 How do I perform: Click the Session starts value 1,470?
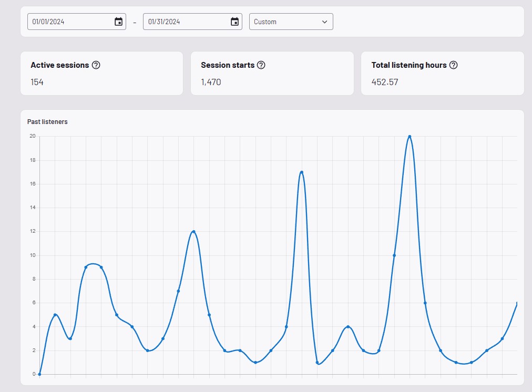211,82
